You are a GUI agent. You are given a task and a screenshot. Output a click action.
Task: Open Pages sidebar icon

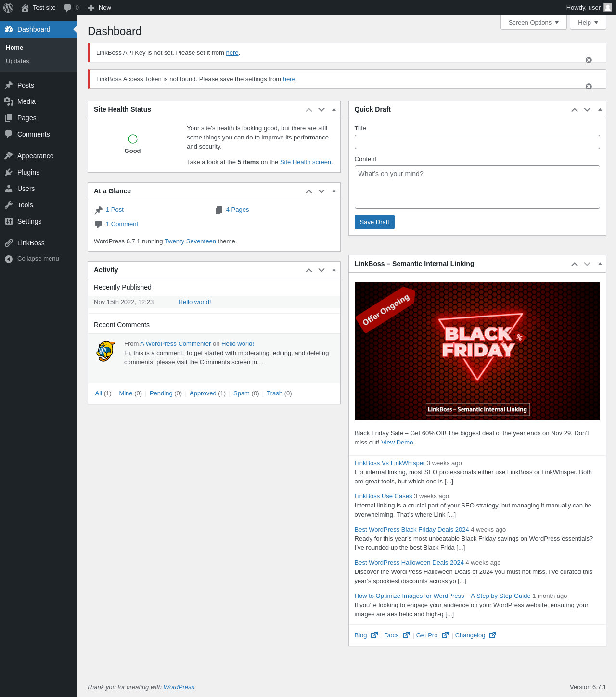click(9, 118)
